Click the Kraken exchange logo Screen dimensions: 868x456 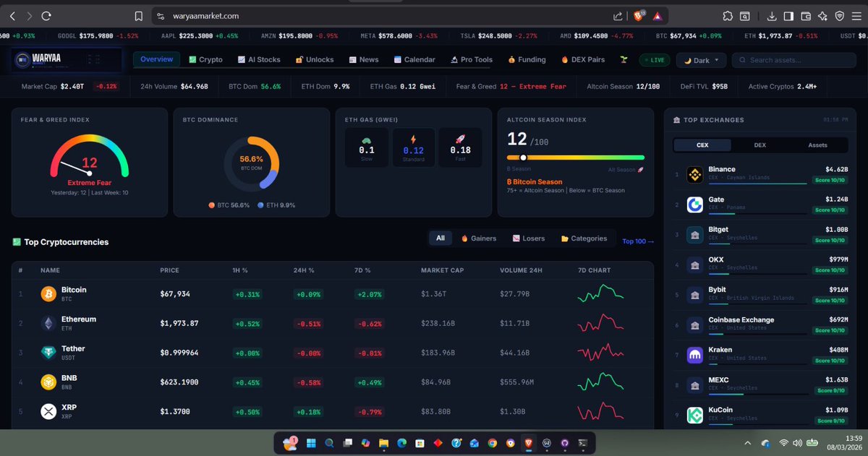point(694,355)
